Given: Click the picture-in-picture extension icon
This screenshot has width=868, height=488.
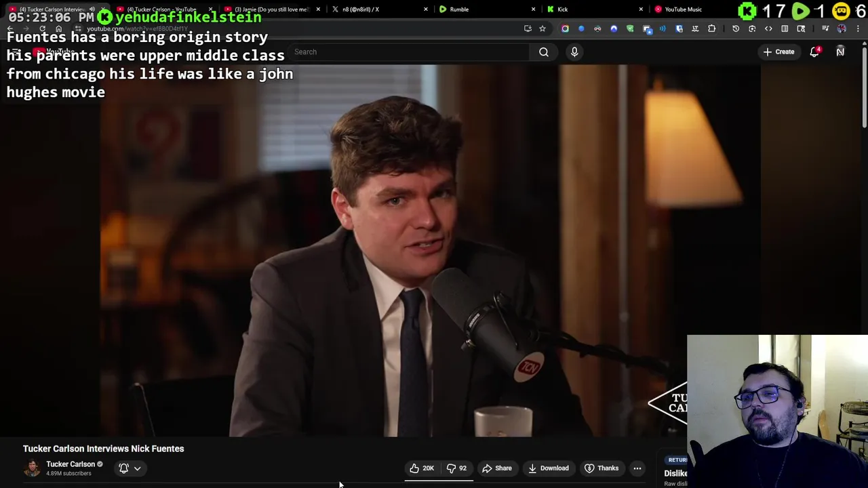Looking at the screenshot, I should coord(646,28).
